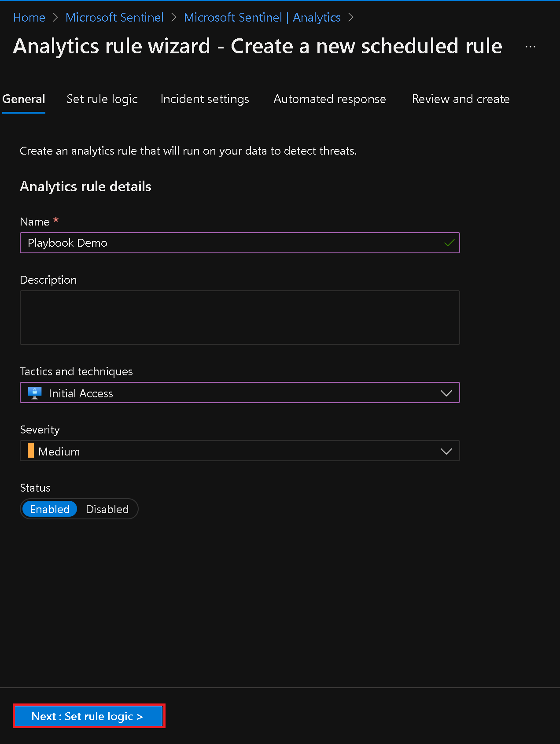560x744 pixels.
Task: Go to the Automated response tab
Action: point(330,99)
